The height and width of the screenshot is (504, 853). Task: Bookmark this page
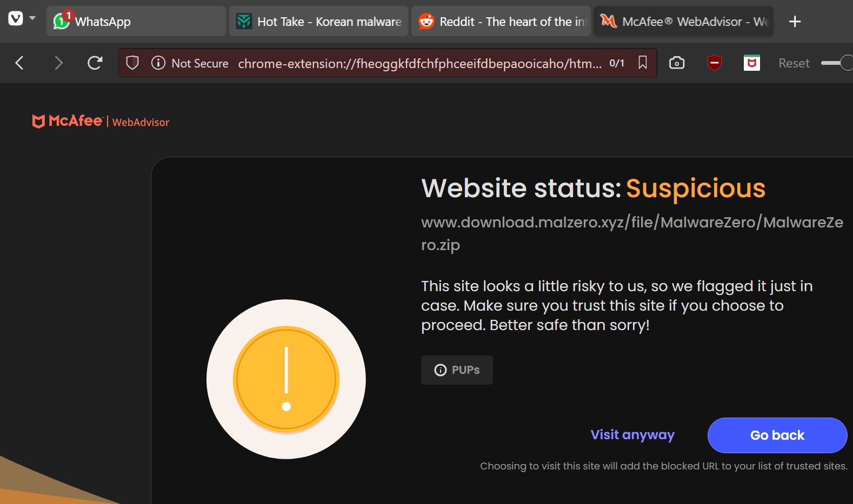pyautogui.click(x=643, y=63)
